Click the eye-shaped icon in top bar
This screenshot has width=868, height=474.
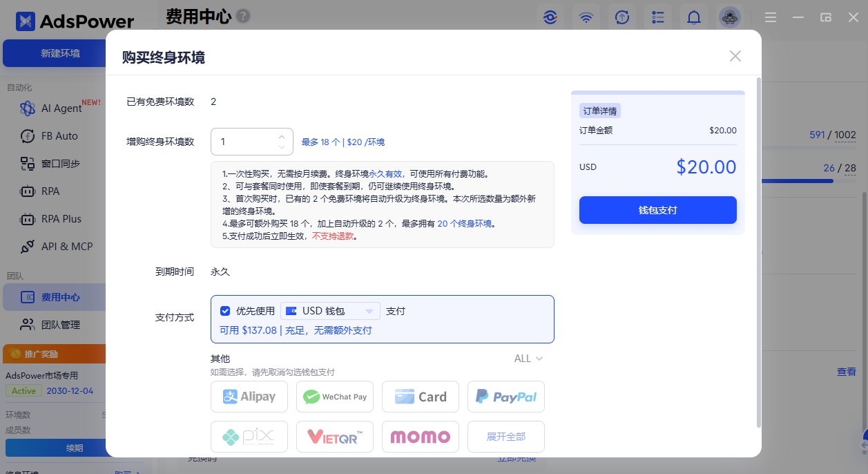pyautogui.click(x=550, y=18)
